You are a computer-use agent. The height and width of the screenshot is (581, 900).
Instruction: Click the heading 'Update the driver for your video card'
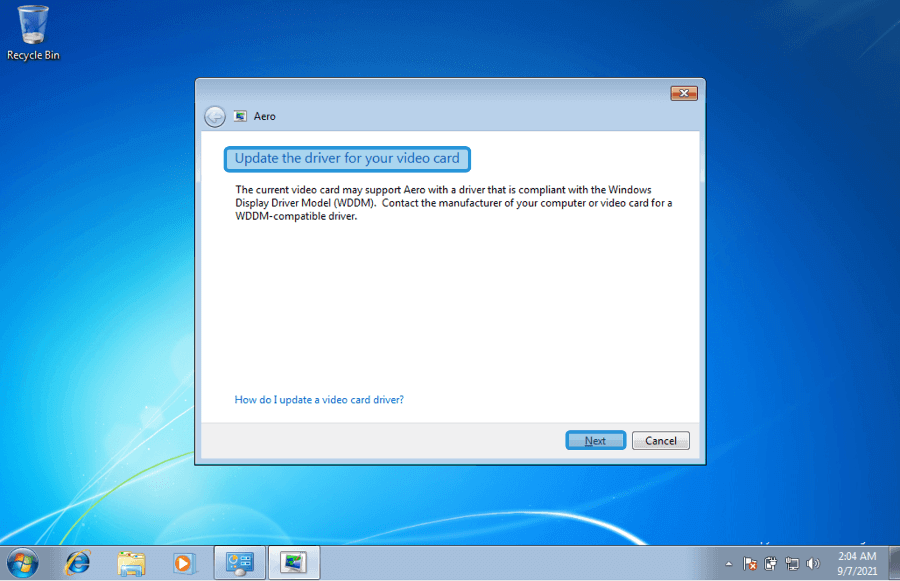347,159
